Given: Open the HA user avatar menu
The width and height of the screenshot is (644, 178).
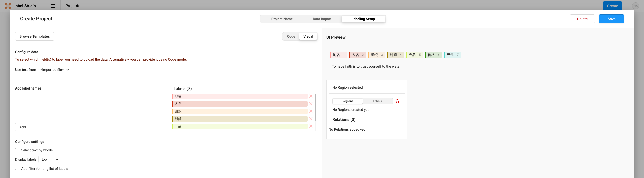Looking at the screenshot, I should click(x=635, y=6).
